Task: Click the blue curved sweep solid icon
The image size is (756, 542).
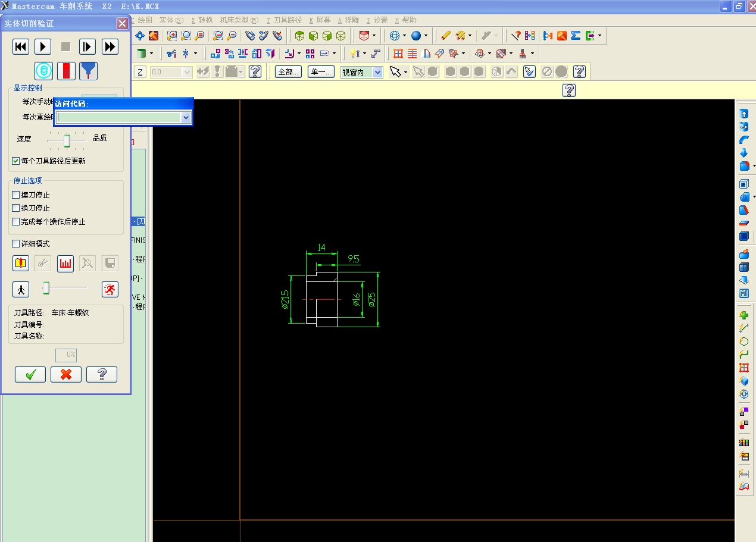Action: [x=743, y=140]
